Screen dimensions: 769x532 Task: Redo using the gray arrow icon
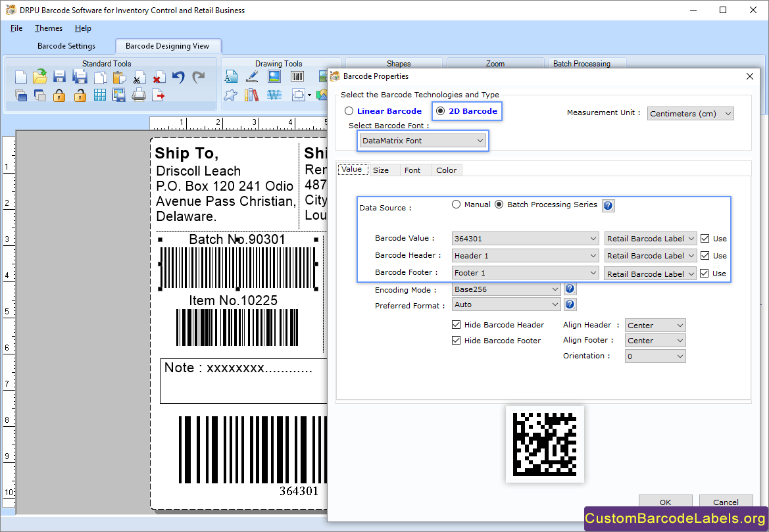(x=198, y=77)
